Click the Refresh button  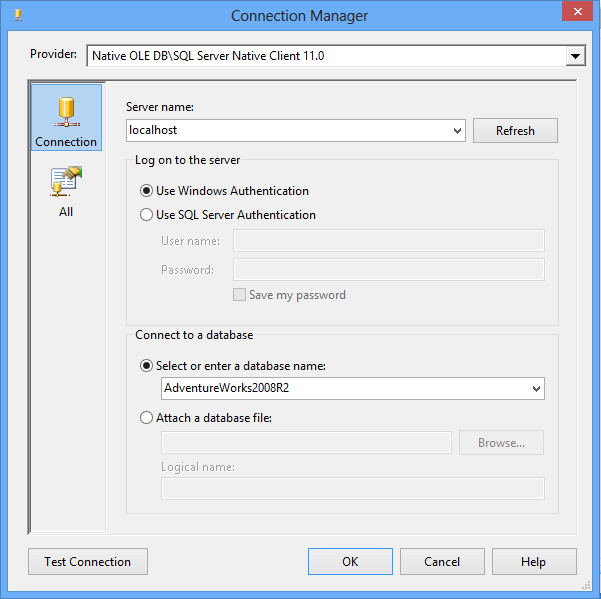pos(515,130)
